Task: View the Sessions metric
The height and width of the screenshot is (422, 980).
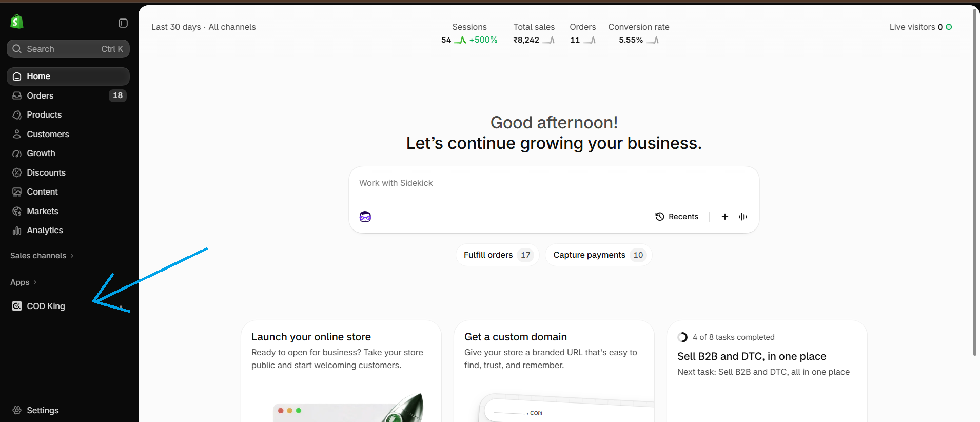Action: click(469, 33)
